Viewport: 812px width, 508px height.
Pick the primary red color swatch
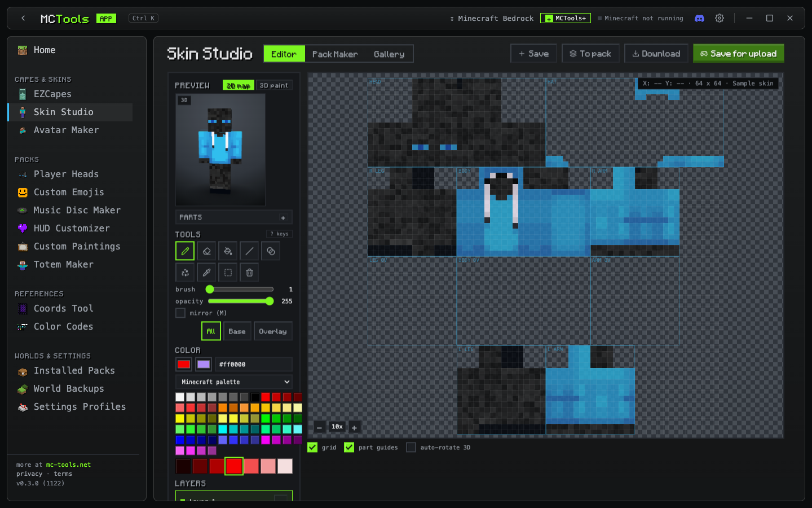184,364
